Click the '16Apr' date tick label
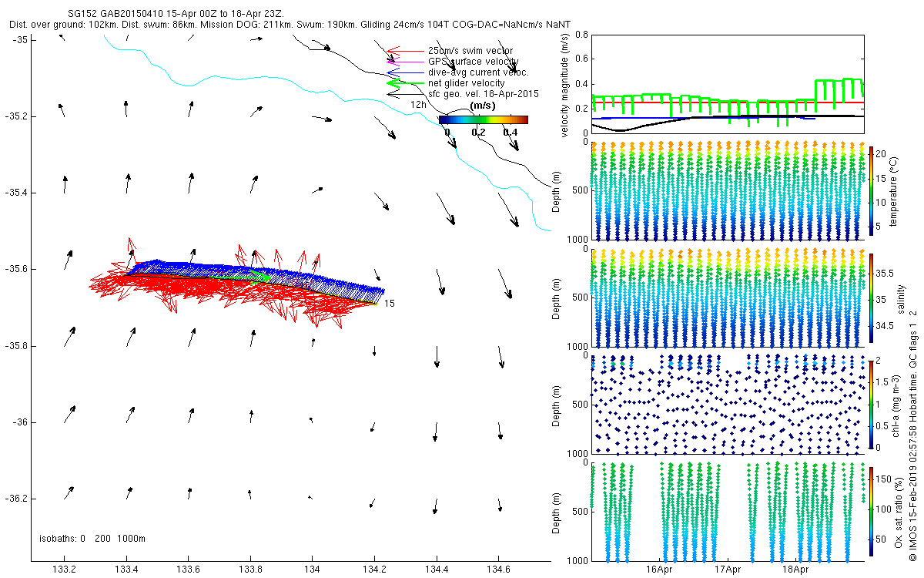This screenshot has height=578, width=924. (661, 571)
